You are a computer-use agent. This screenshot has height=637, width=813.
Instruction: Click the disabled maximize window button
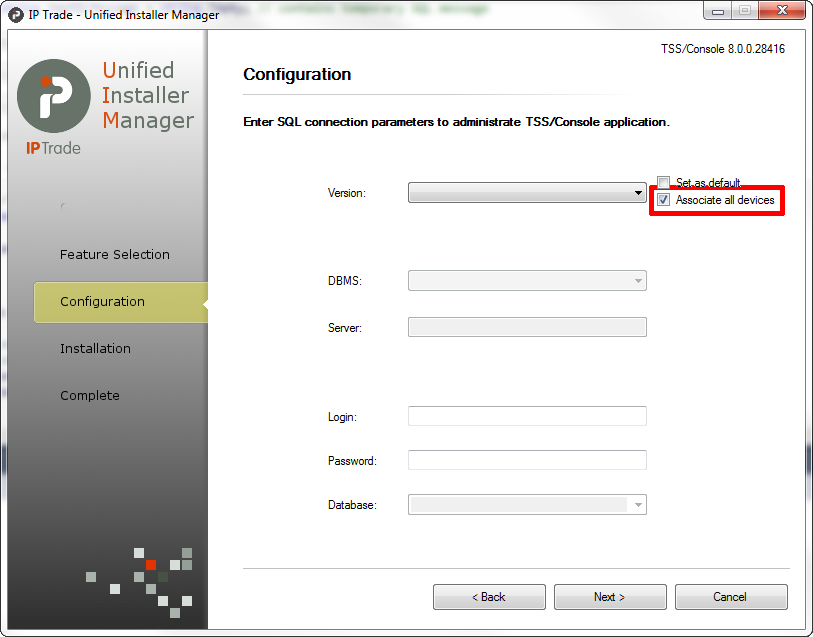pos(745,10)
